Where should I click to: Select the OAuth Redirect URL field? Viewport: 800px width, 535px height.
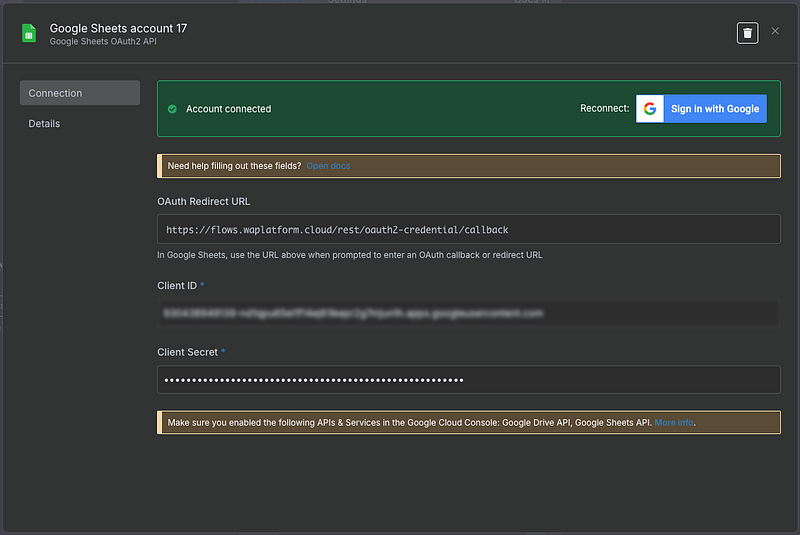(x=468, y=229)
